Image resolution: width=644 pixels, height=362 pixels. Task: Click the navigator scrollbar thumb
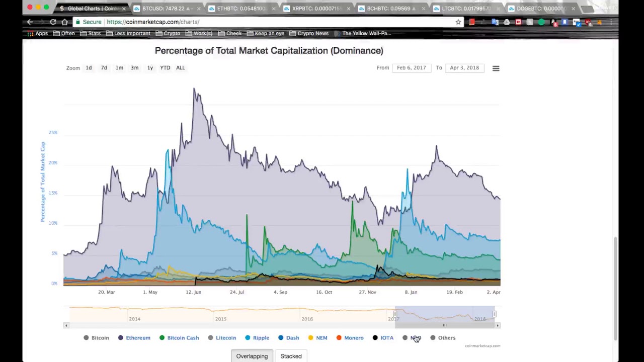click(445, 326)
